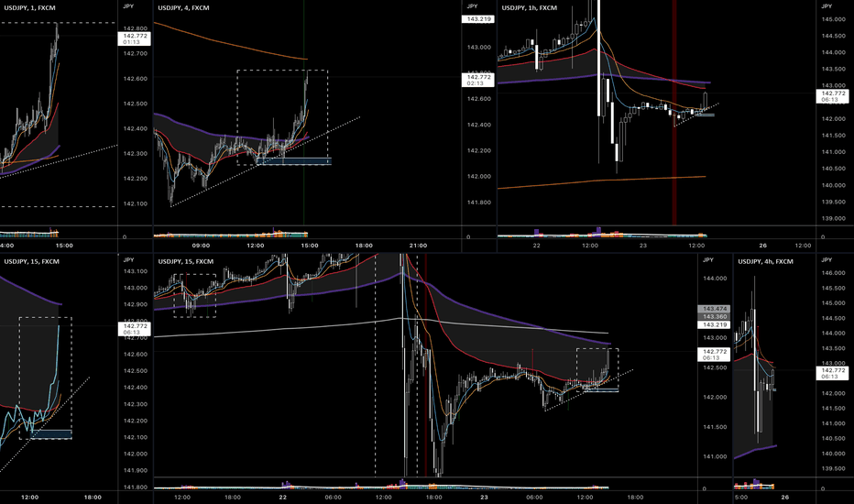Select the orange moving average on 1h chart

(601, 182)
